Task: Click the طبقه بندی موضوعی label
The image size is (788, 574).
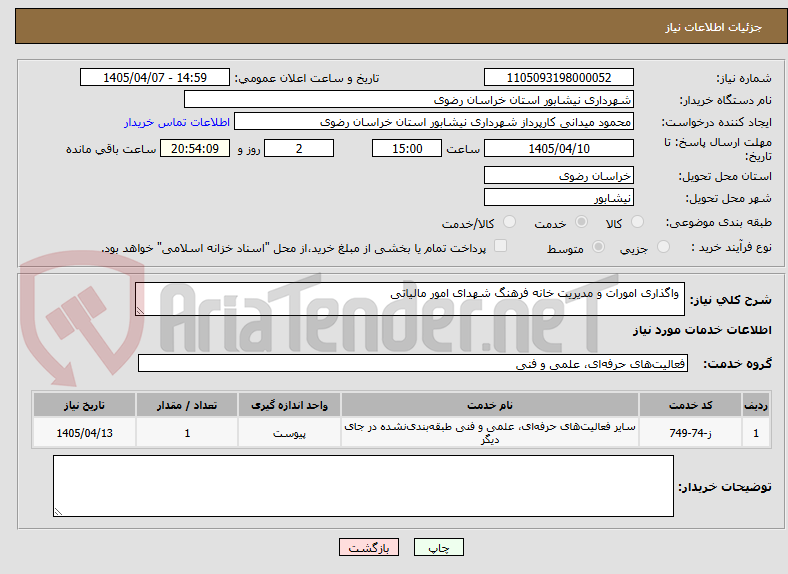Action: pos(719,222)
